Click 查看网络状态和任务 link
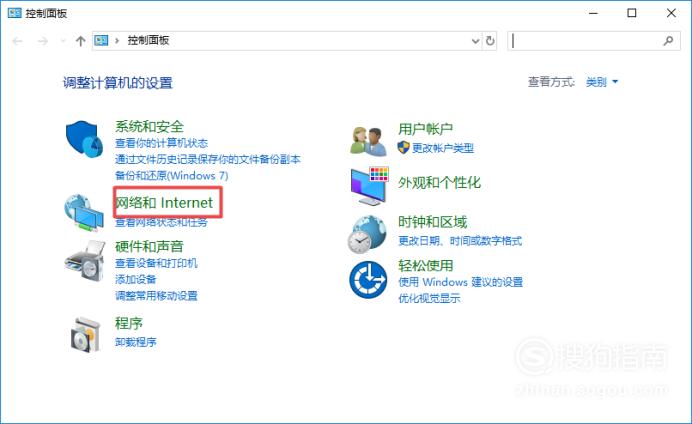This screenshot has height=424, width=692. 161,222
